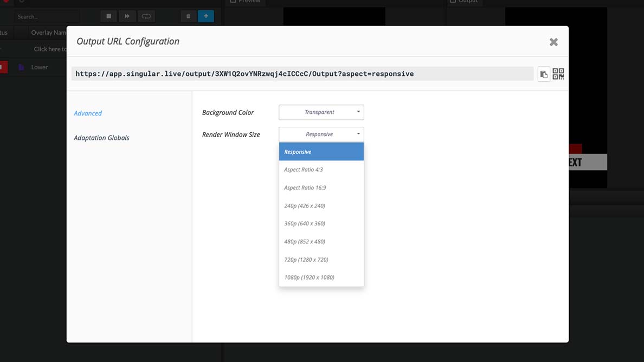This screenshot has height=362, width=644.
Task: Choose Aspect Ratio 16:9 option
Action: [x=321, y=188]
